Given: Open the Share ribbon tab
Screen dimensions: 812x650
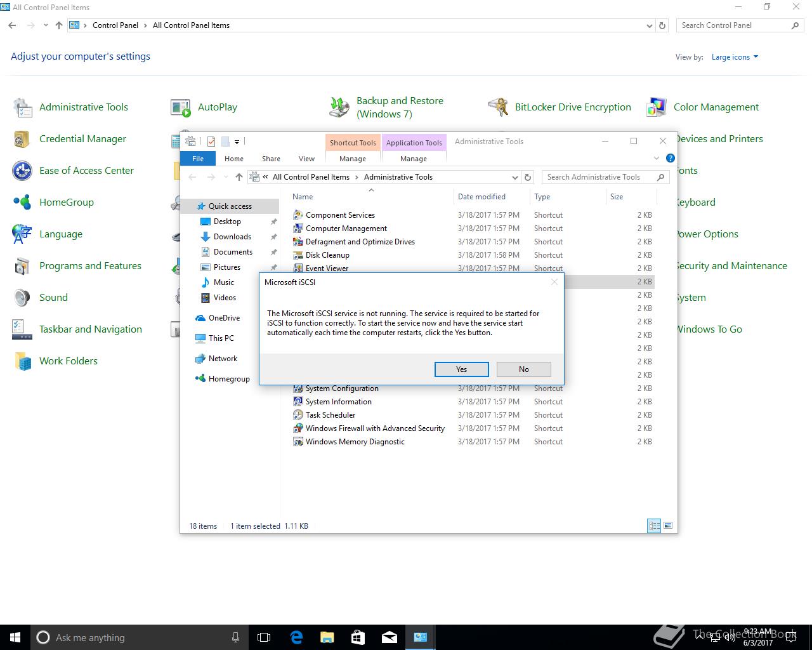Looking at the screenshot, I should tap(271, 159).
